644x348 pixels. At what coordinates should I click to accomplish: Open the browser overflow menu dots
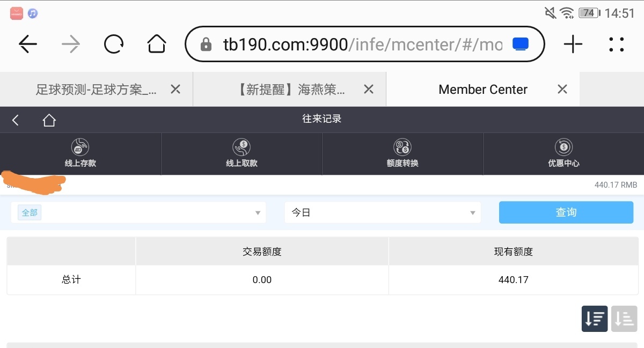(617, 45)
